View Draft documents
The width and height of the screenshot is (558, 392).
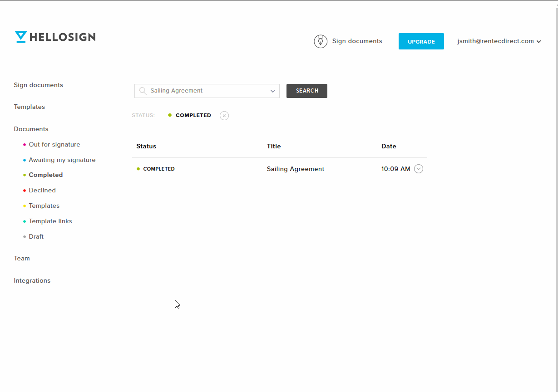click(36, 237)
